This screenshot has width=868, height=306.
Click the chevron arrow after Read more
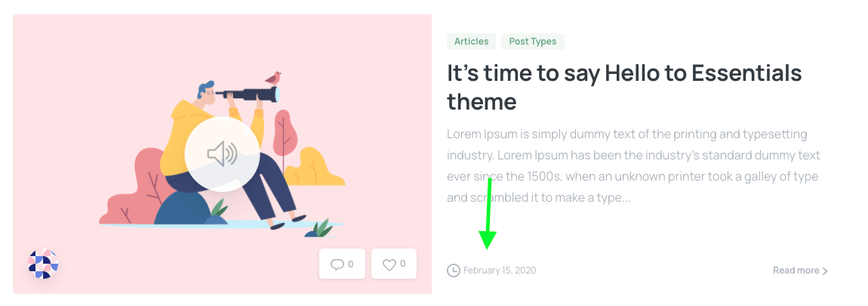coord(826,271)
